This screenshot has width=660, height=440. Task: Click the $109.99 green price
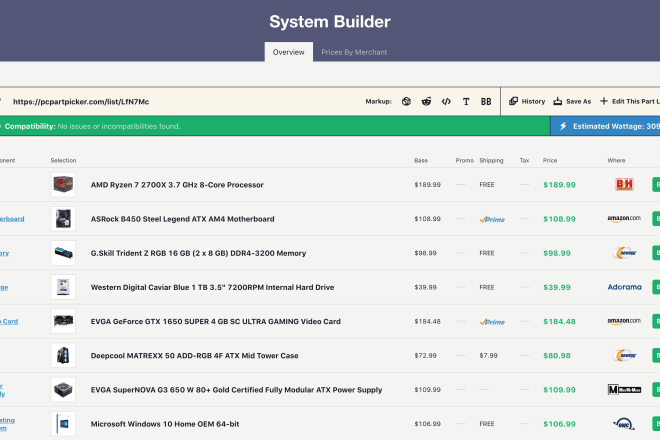559,390
